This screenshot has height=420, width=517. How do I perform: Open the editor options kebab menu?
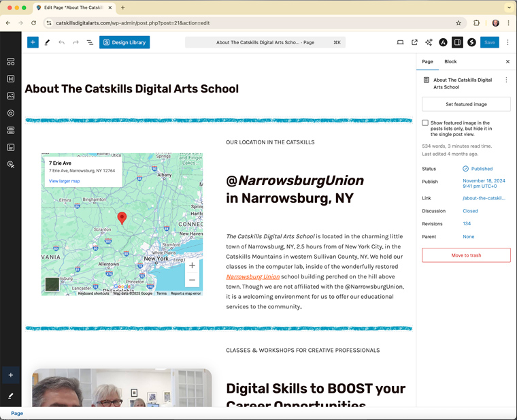507,42
